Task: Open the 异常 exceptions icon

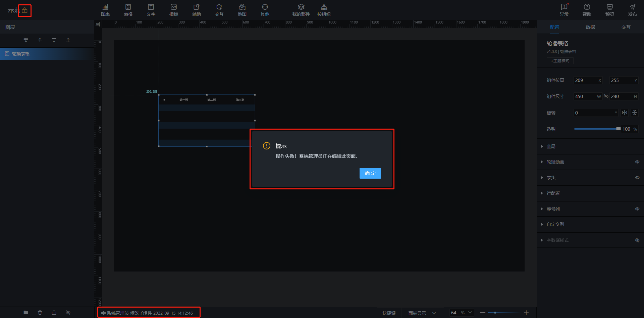Action: coord(564,10)
